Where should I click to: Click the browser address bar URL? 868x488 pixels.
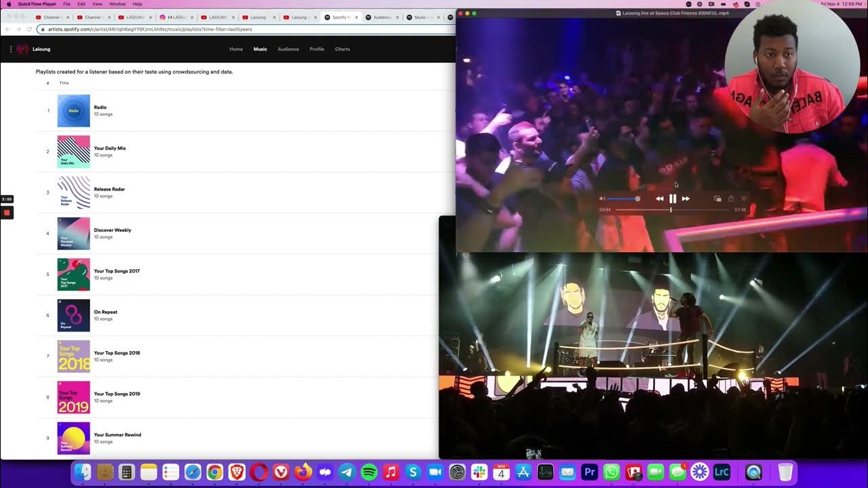coord(150,29)
